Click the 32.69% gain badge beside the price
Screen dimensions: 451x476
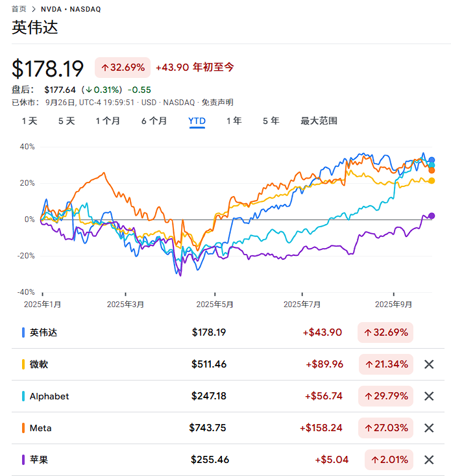coord(123,68)
